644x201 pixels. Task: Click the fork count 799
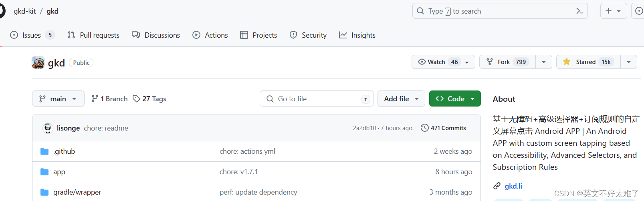pos(521,62)
